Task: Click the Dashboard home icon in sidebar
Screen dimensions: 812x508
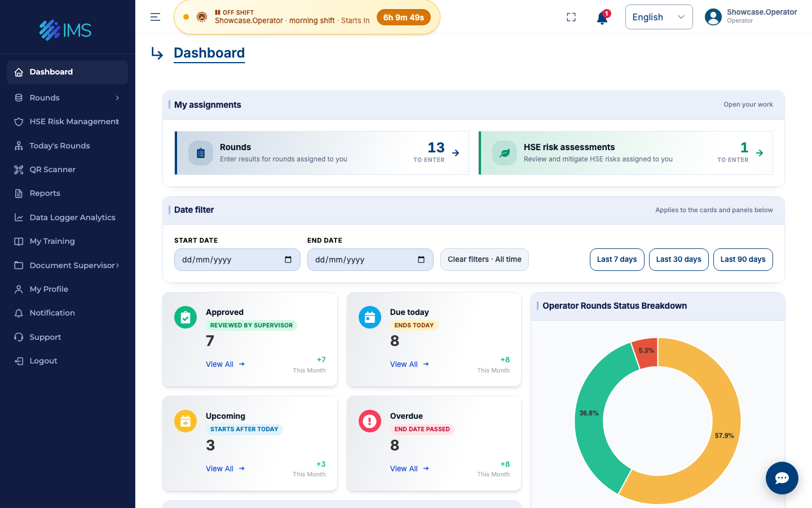Action: (x=19, y=72)
